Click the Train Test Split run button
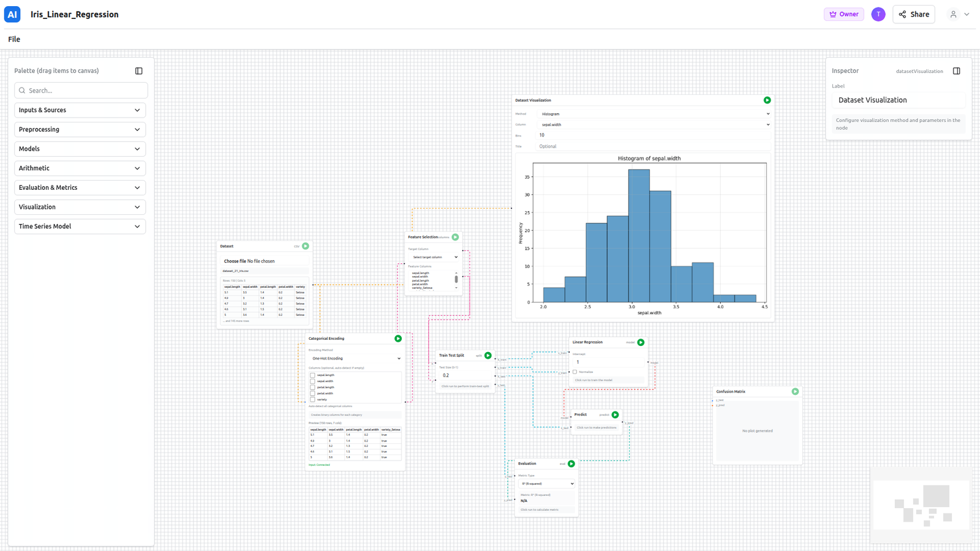Screen dimensions: 980x551 pyautogui.click(x=488, y=356)
